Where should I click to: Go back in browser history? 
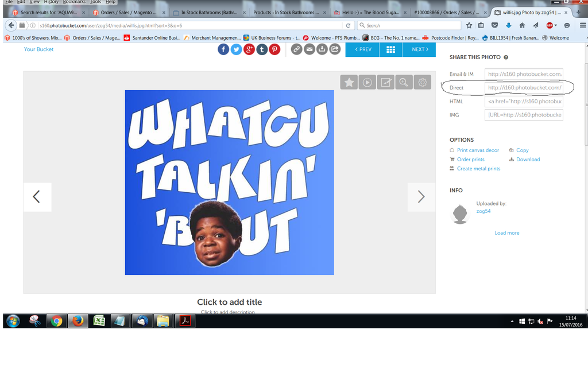pos(11,25)
